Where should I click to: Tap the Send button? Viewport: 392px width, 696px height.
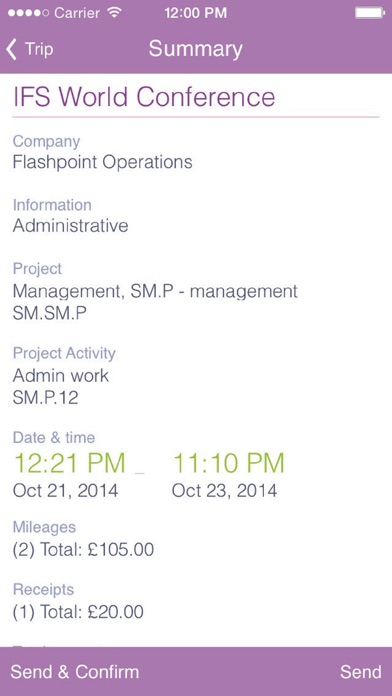(360, 672)
